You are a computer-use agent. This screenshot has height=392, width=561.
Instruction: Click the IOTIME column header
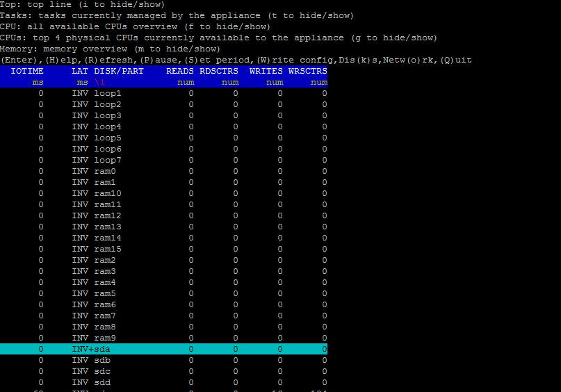(27, 71)
